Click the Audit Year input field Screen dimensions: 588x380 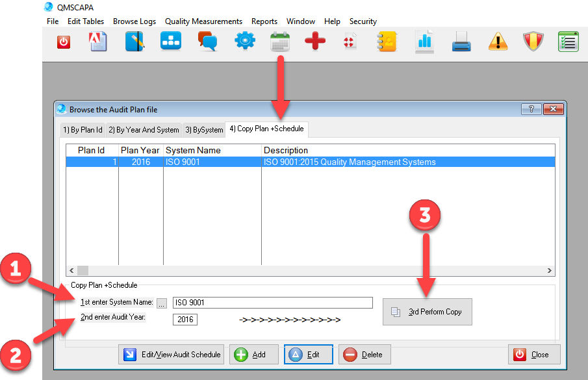(x=185, y=320)
